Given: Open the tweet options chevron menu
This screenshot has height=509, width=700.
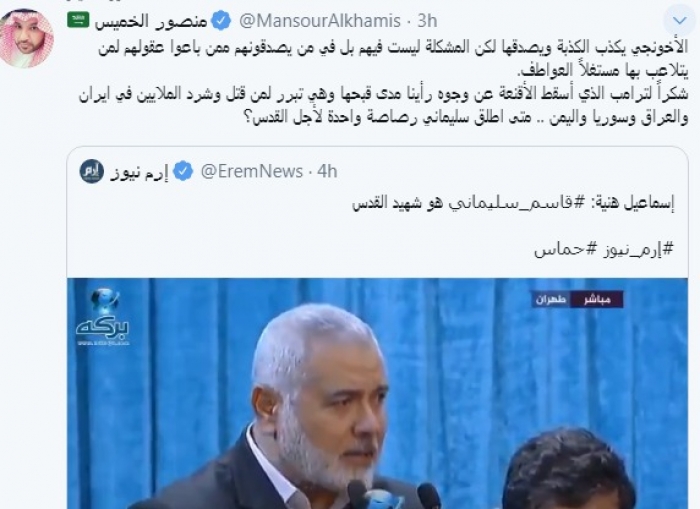Looking at the screenshot, I should click(x=679, y=20).
